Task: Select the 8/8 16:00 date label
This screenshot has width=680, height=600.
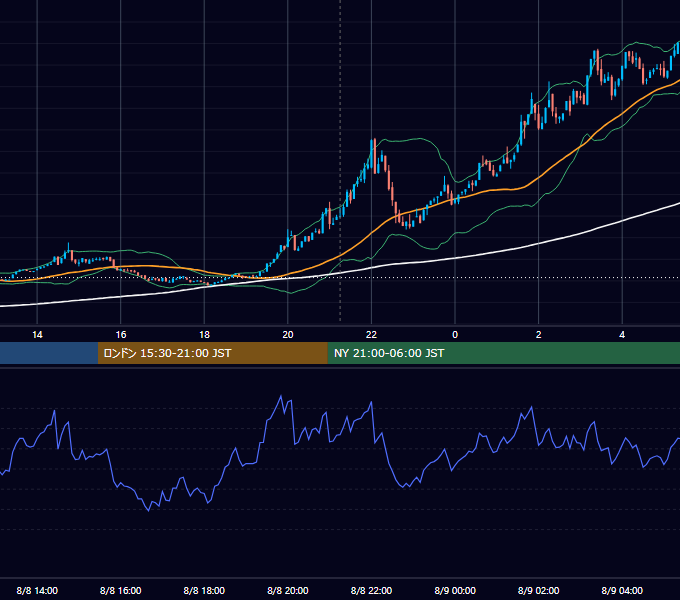Action: pos(121,590)
